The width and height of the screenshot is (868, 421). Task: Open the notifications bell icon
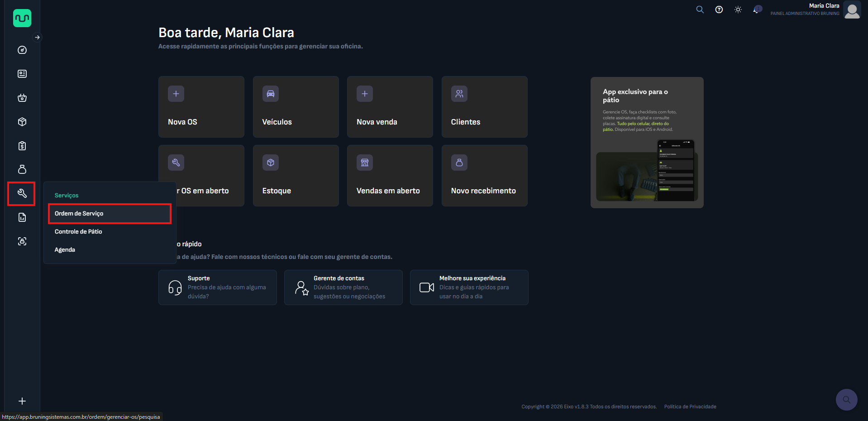(x=757, y=10)
